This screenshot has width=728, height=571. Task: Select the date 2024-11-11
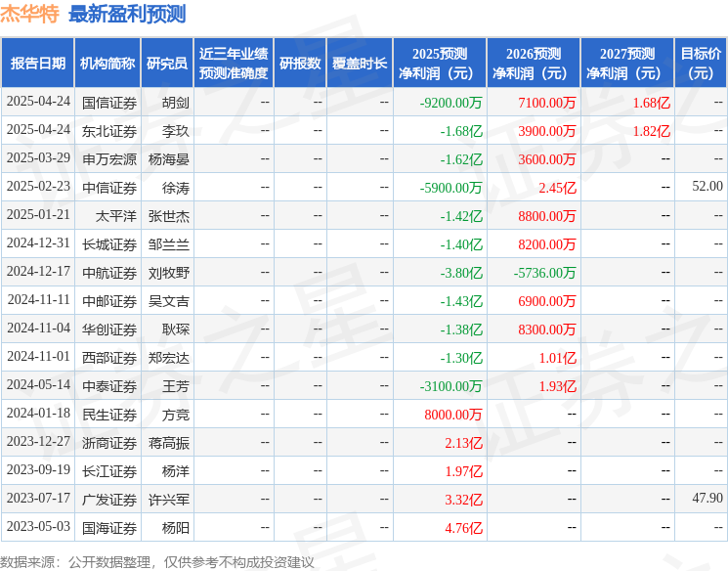tap(38, 299)
